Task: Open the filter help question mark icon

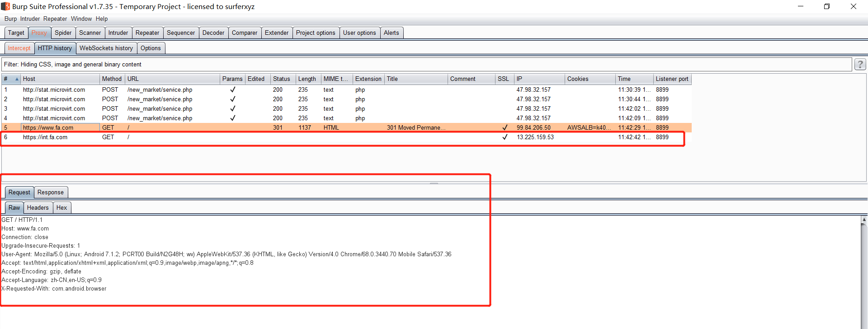Action: point(860,65)
